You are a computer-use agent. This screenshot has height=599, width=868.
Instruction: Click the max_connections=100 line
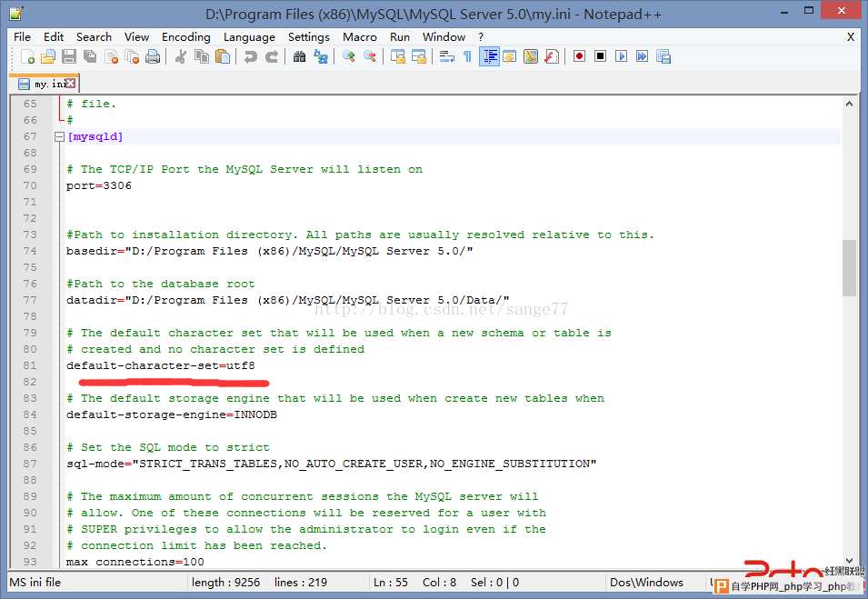(135, 562)
